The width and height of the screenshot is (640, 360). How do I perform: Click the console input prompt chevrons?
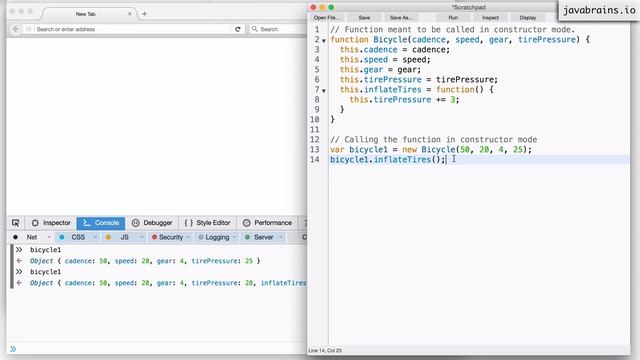(x=13, y=349)
